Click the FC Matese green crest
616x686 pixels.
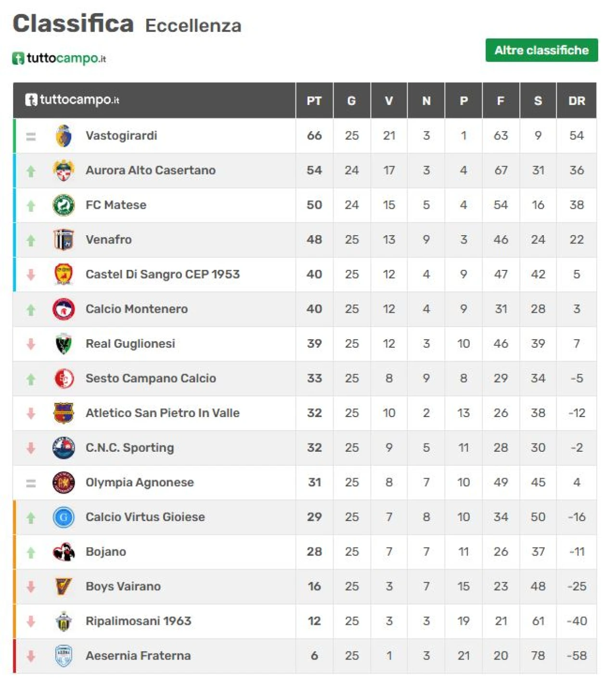point(64,205)
